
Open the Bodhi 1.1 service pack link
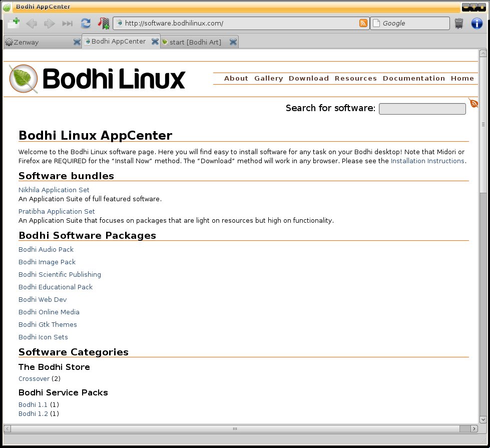[x=33, y=404]
